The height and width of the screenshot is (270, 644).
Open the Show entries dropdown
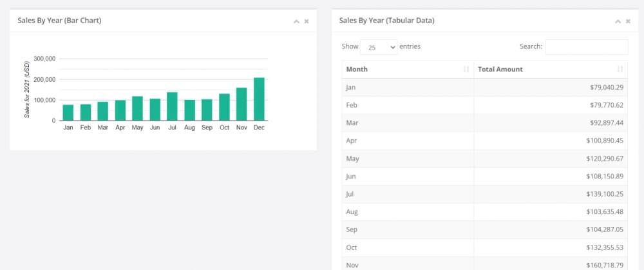point(379,47)
